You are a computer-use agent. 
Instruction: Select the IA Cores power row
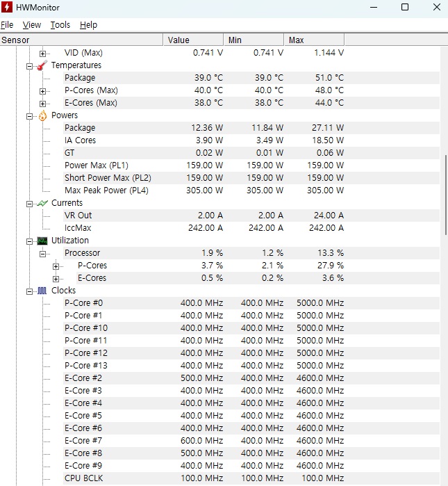point(251,140)
